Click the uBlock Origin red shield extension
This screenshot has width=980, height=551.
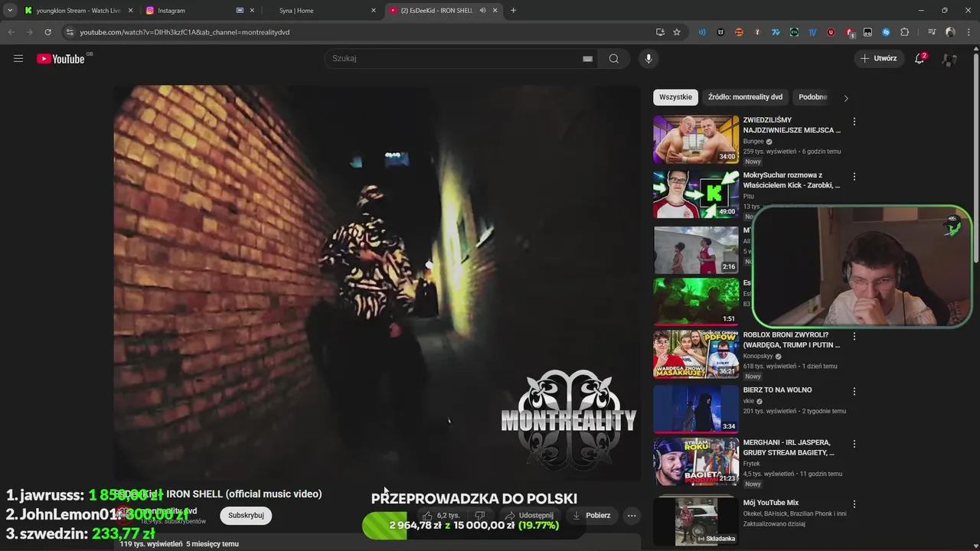pyautogui.click(x=831, y=32)
